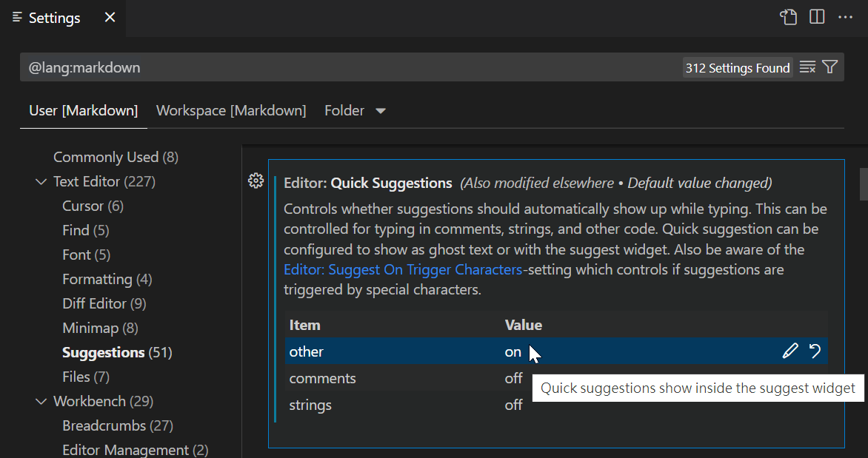The height and width of the screenshot is (458, 868).
Task: Select the 'other' row in the table
Action: coord(556,351)
